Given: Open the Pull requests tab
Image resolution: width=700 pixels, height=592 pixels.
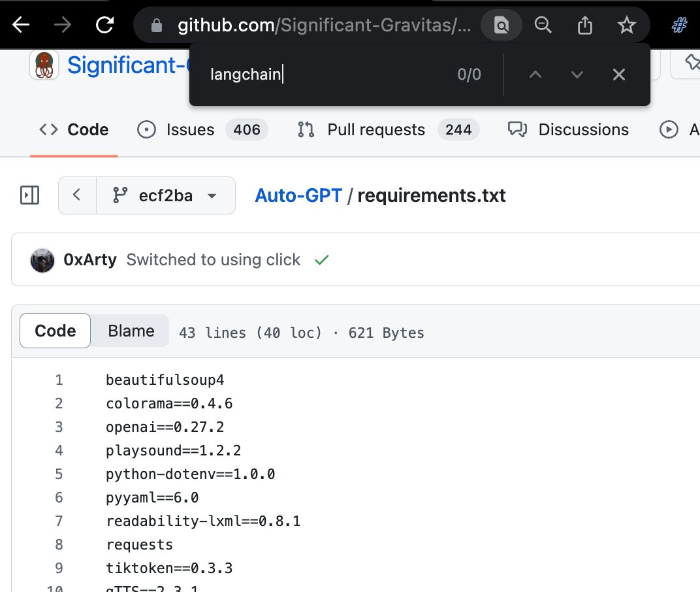Looking at the screenshot, I should (388, 129).
